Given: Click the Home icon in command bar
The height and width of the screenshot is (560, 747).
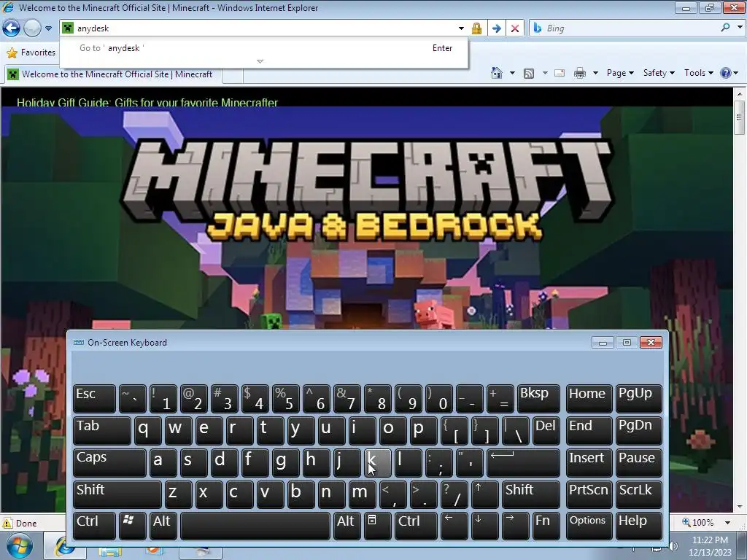Looking at the screenshot, I should (496, 73).
